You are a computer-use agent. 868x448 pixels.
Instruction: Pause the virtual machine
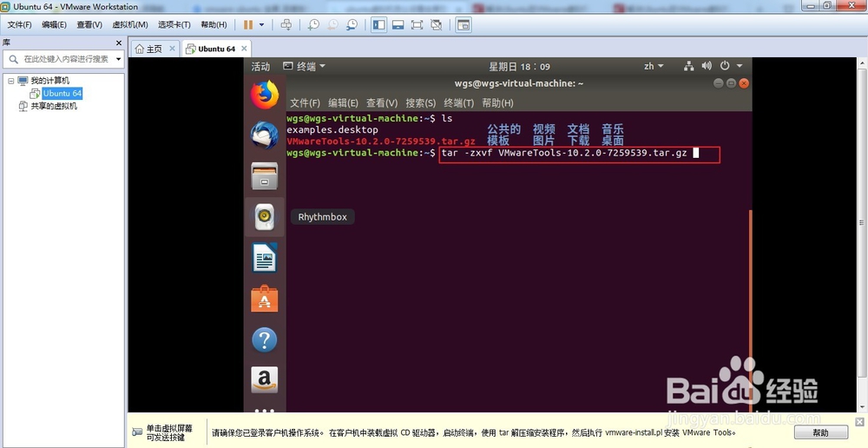click(x=248, y=25)
